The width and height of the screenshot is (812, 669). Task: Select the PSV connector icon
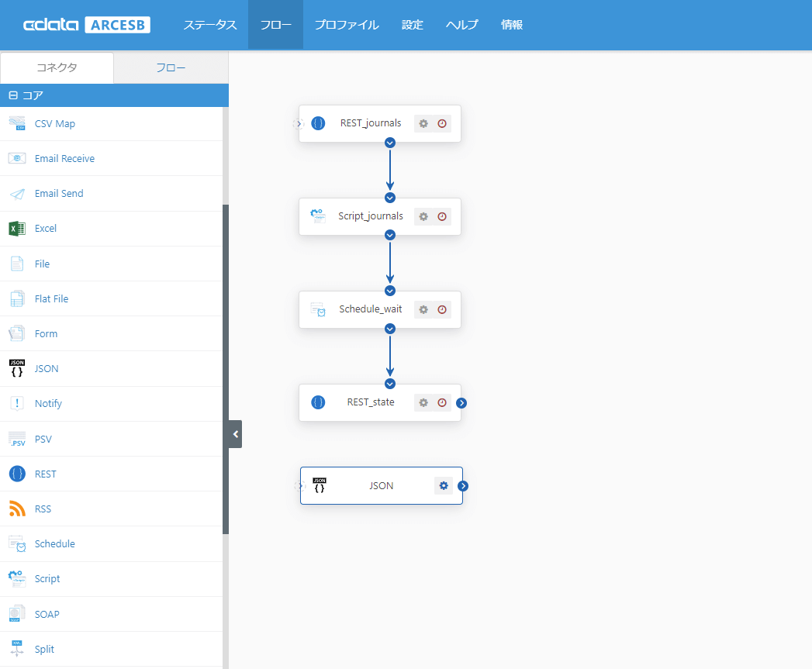17,439
